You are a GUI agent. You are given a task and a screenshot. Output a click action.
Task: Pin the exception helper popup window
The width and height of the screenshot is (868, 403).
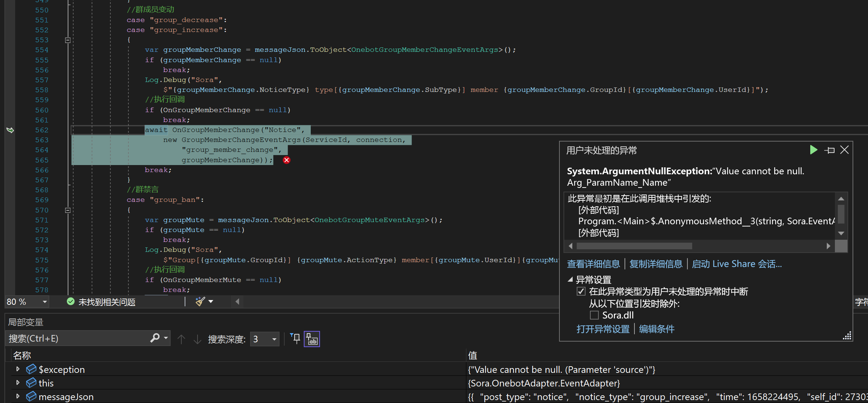830,150
